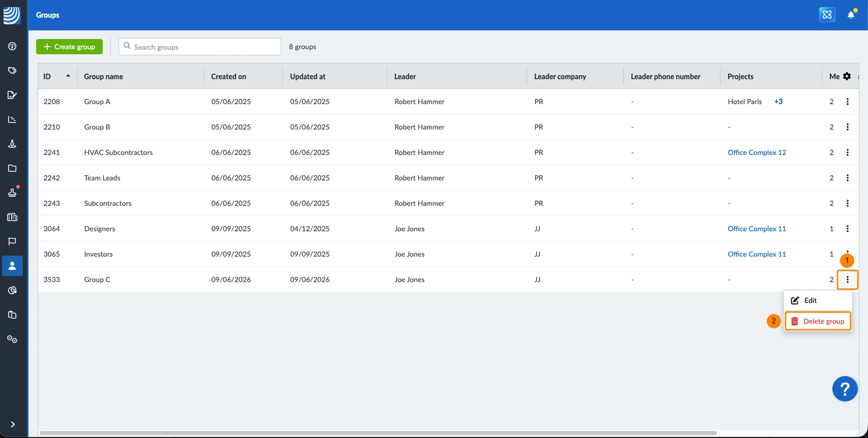Viewport: 868px width, 438px height.
Task: Open the tag icon in the sidebar
Action: click(x=12, y=70)
